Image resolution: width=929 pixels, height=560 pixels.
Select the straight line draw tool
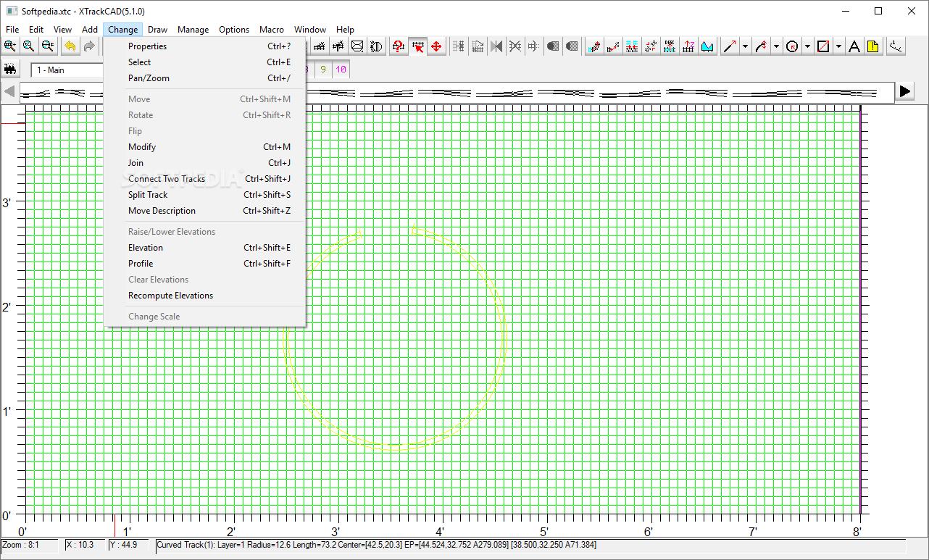730,46
